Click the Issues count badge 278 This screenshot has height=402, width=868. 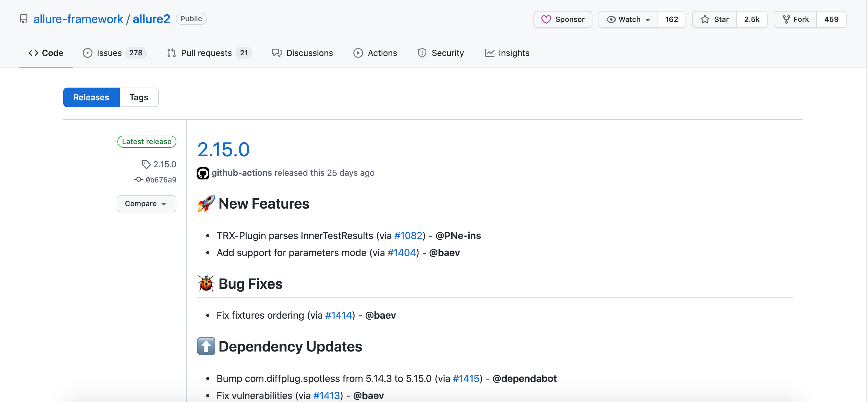(136, 53)
